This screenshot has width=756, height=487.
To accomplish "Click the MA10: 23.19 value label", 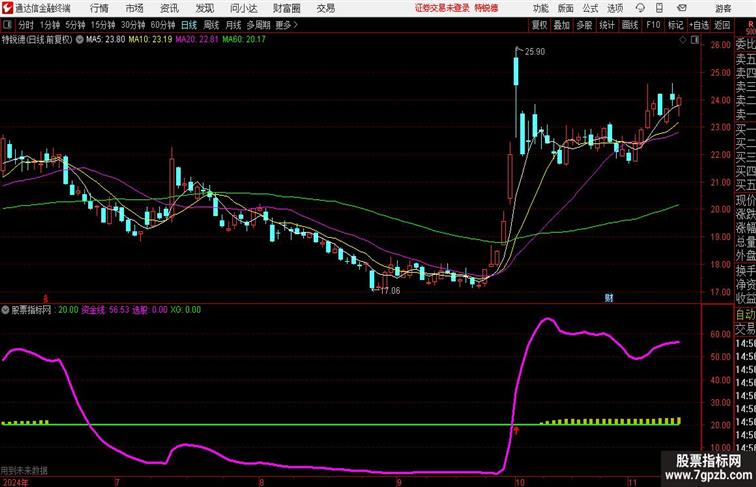I will [150, 40].
